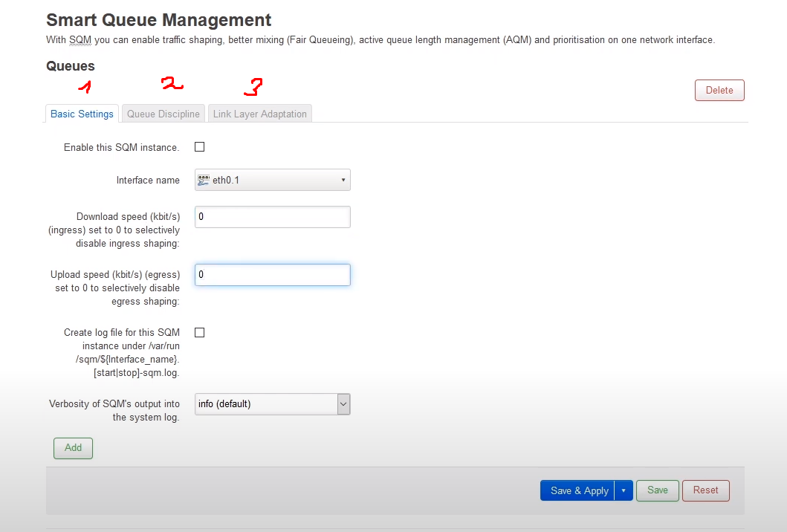The width and height of the screenshot is (787, 532).
Task: Open the Queue Discipline tab
Action: coord(163,114)
